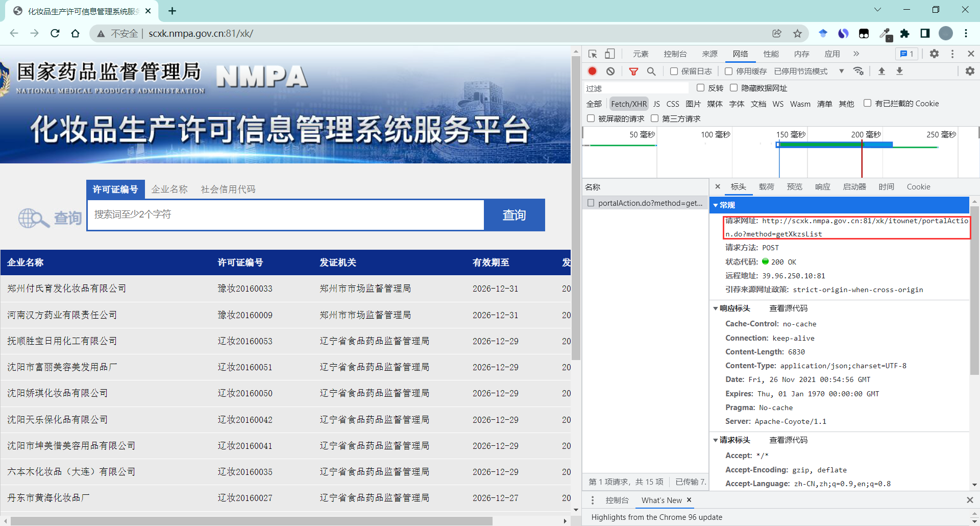Toggle the device toolbar emulation icon
The height and width of the screenshot is (526, 980).
pos(610,54)
